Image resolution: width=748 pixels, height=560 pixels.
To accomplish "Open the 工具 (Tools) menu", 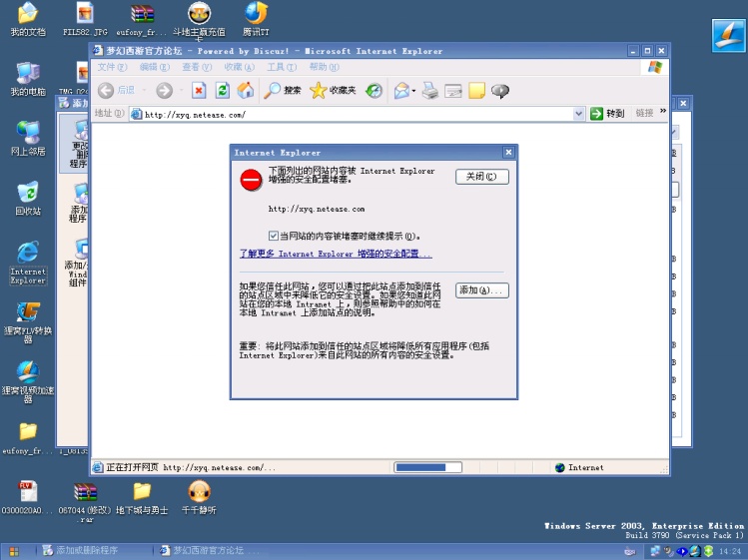I will pyautogui.click(x=277, y=67).
